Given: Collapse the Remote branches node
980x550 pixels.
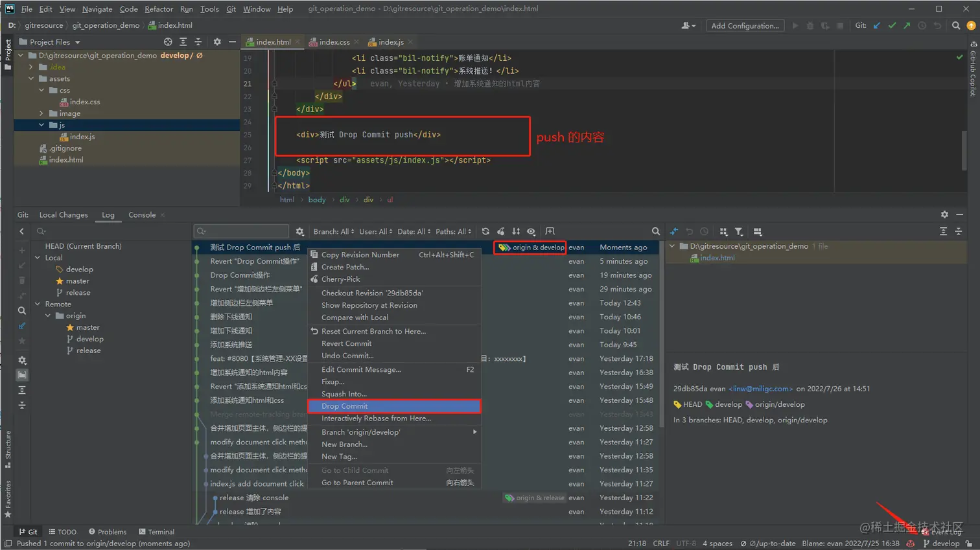Looking at the screenshot, I should [38, 304].
